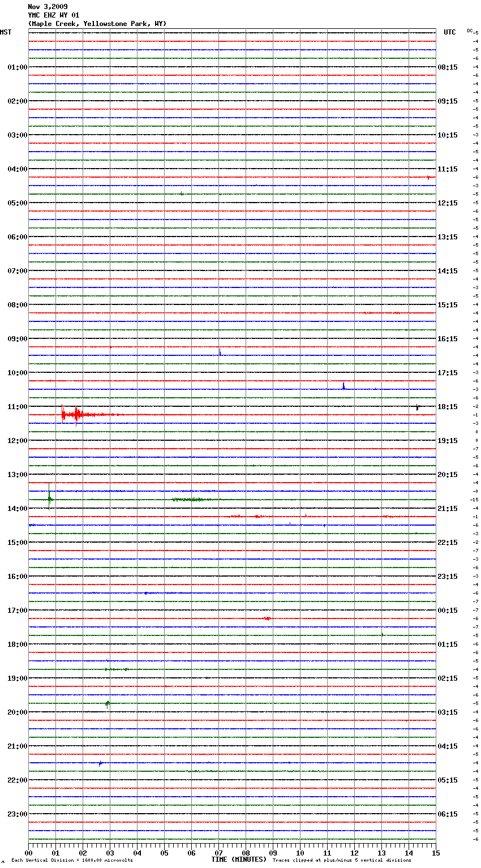This screenshot has height=868, width=481.
Task: Click the 21:15 UTC time label
Action: pos(448,508)
